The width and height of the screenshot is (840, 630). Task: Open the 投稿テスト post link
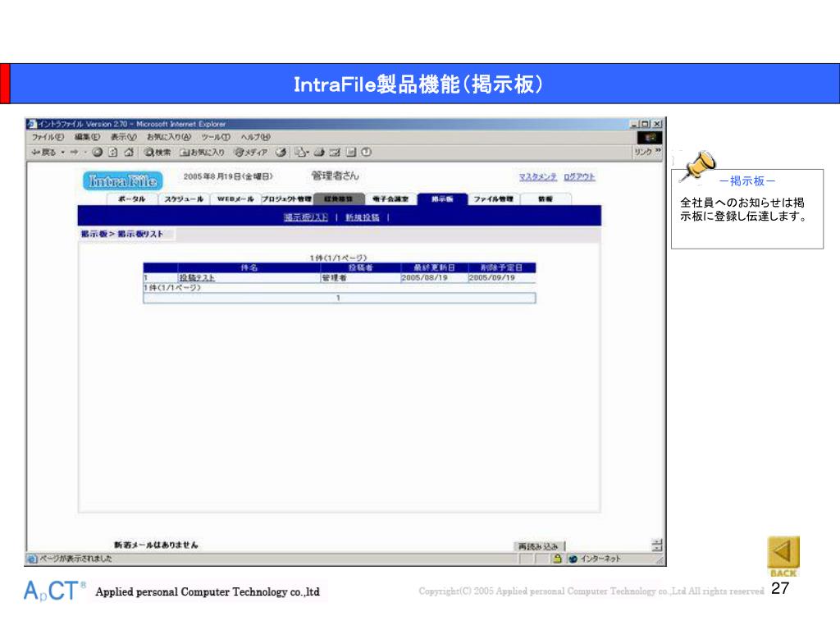(197, 277)
